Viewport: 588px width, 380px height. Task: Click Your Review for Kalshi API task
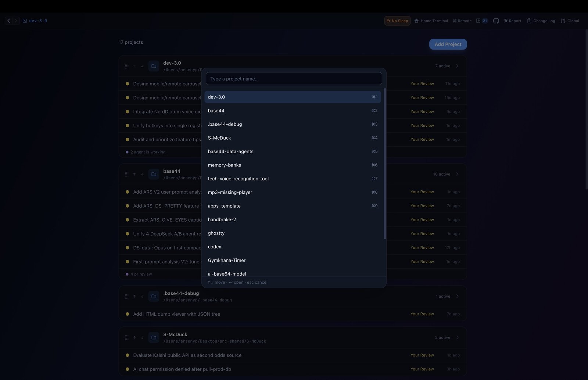tap(422, 355)
